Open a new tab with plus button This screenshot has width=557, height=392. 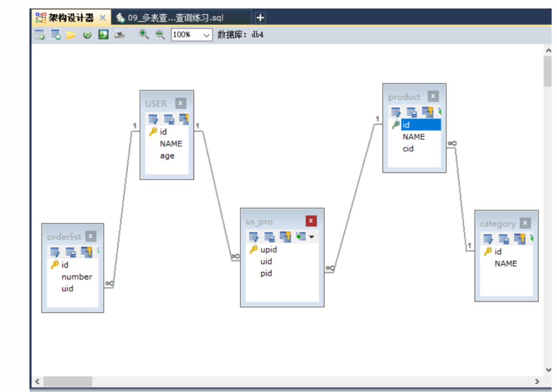pyautogui.click(x=260, y=18)
